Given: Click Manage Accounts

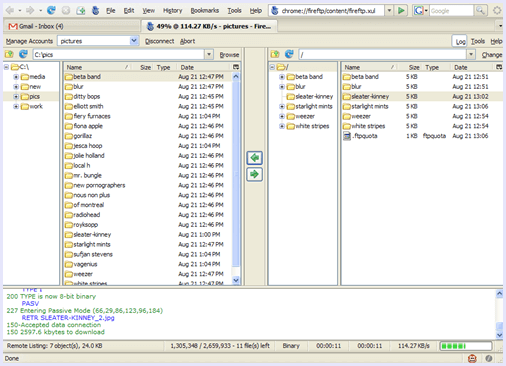Looking at the screenshot, I should (x=29, y=41).
